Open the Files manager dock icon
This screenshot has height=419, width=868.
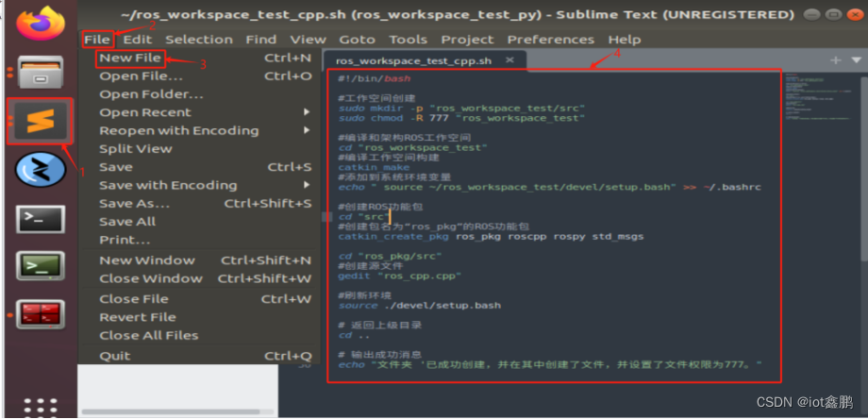pyautogui.click(x=41, y=73)
